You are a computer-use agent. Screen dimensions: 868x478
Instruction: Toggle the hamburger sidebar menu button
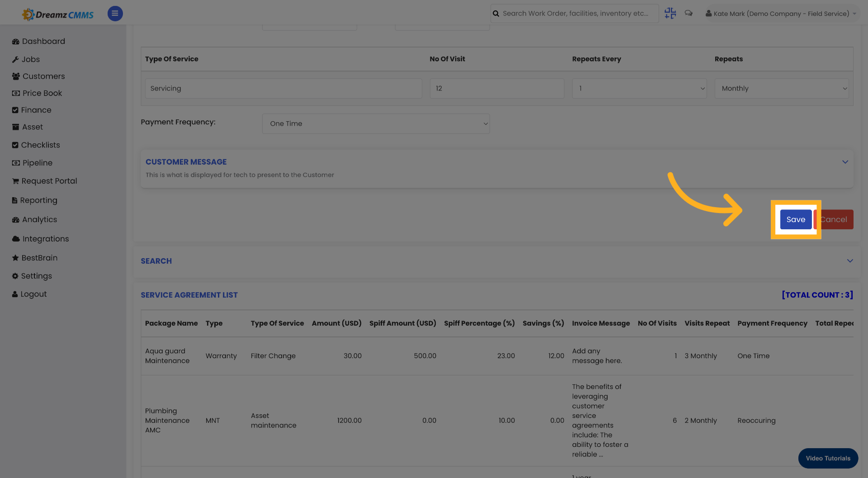tap(115, 14)
